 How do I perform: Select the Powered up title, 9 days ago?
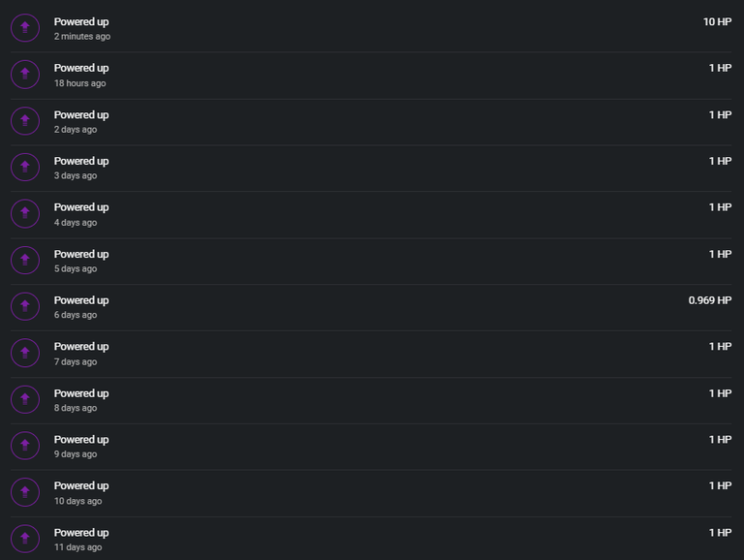click(81, 440)
